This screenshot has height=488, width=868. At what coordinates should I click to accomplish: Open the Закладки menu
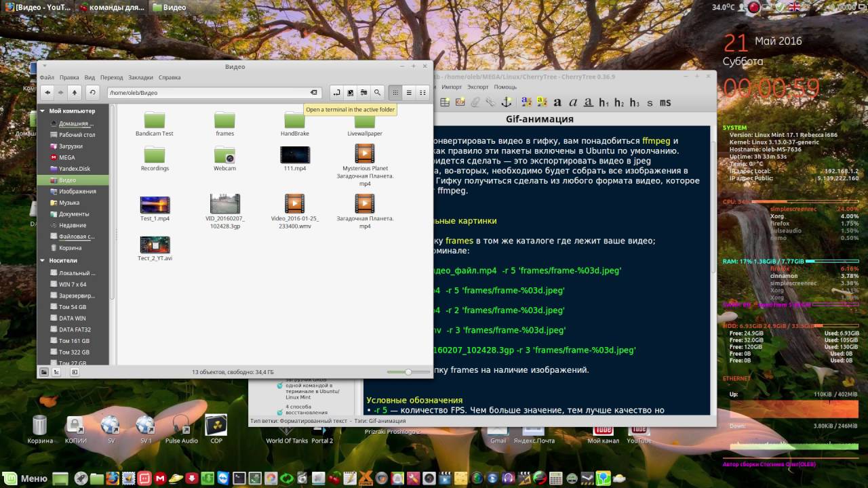(x=140, y=77)
